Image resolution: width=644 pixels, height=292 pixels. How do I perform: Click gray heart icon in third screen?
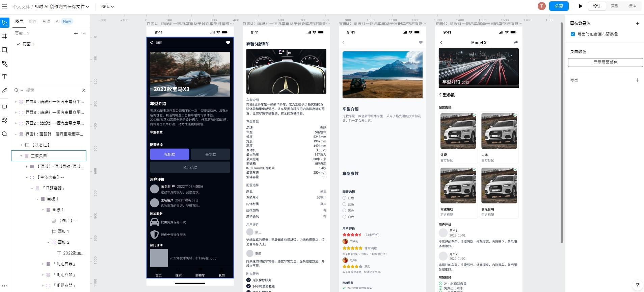(x=421, y=43)
